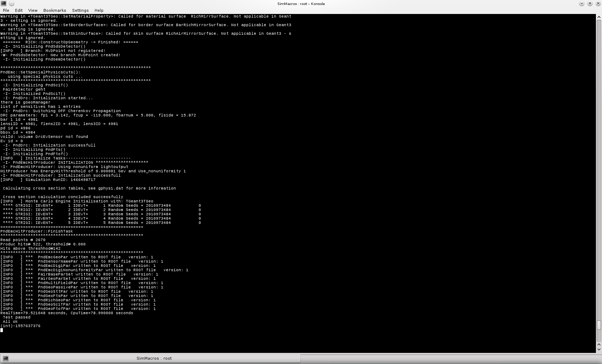Image resolution: width=602 pixels, height=364 pixels.
Task: Click the window title 'SimMacros : root – Konsole'
Action: pyautogui.click(x=301, y=4)
